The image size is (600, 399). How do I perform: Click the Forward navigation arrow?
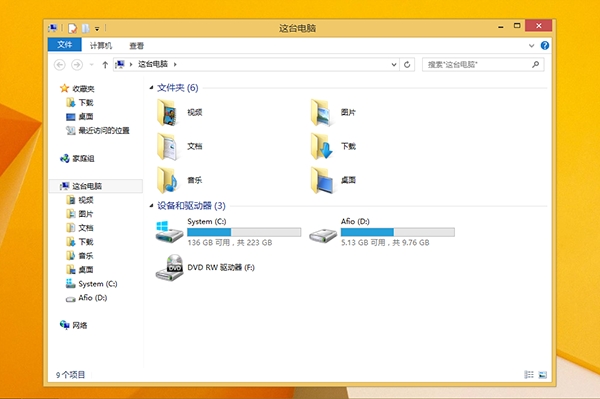pyautogui.click(x=77, y=65)
